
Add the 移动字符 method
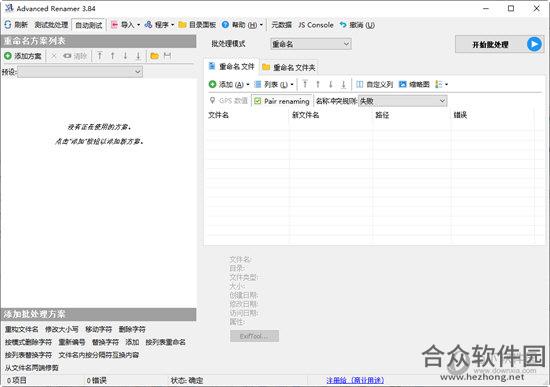tap(99, 329)
